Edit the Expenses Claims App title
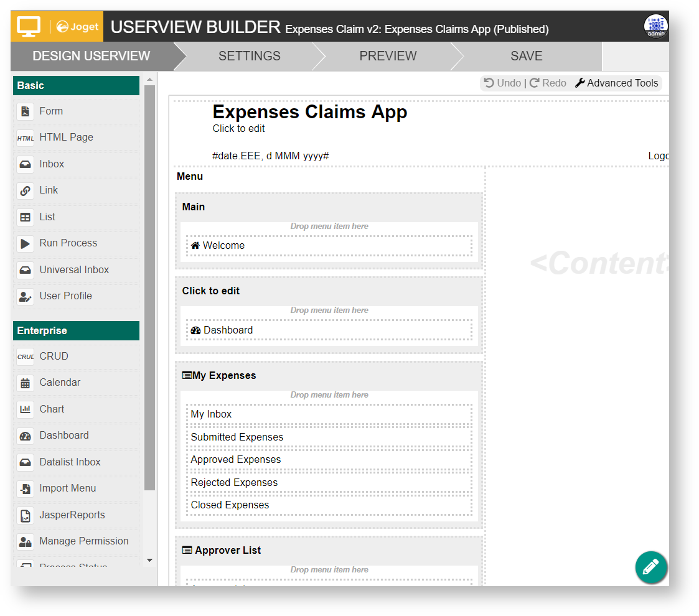The height and width of the screenshot is (616, 699). coord(310,112)
